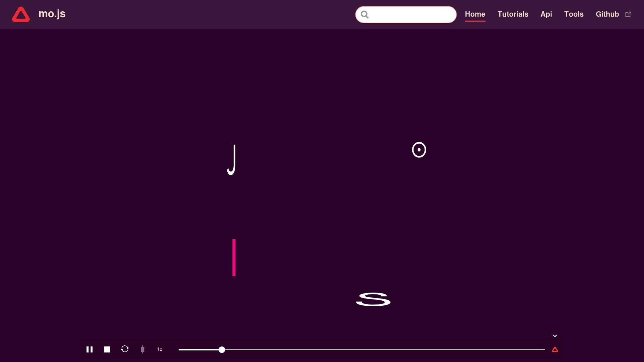
Task: Stop the animation with the square button
Action: click(x=107, y=349)
